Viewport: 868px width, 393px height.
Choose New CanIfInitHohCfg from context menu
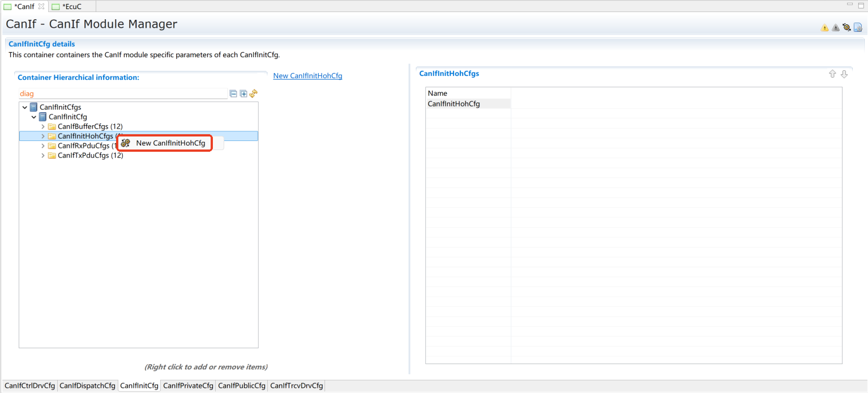pos(170,143)
